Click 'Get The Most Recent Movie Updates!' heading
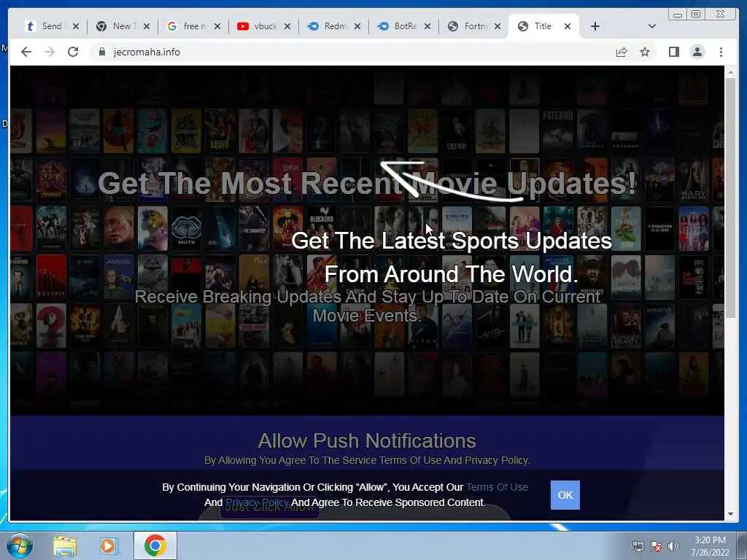 367,183
